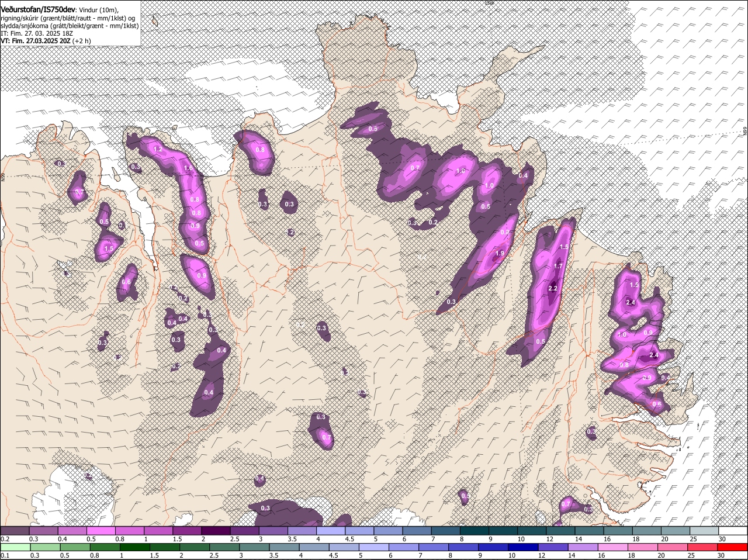Click the '1.9' precipitation label on the map
This screenshot has height=560, width=748.
500,253
